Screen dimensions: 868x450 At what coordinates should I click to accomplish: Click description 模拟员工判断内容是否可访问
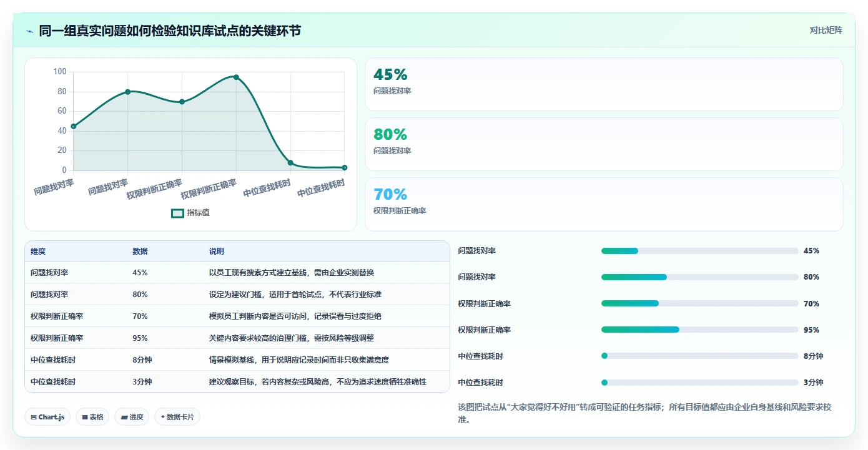tap(295, 316)
